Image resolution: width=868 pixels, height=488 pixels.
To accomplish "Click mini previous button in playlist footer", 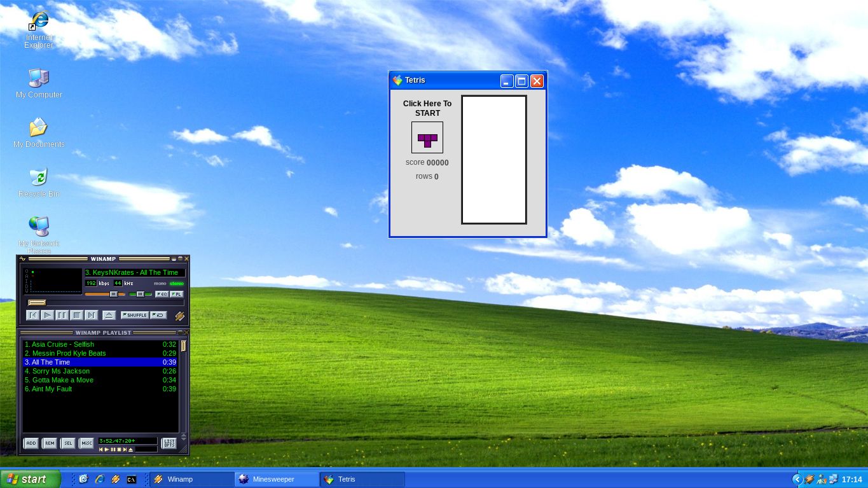I will click(100, 450).
